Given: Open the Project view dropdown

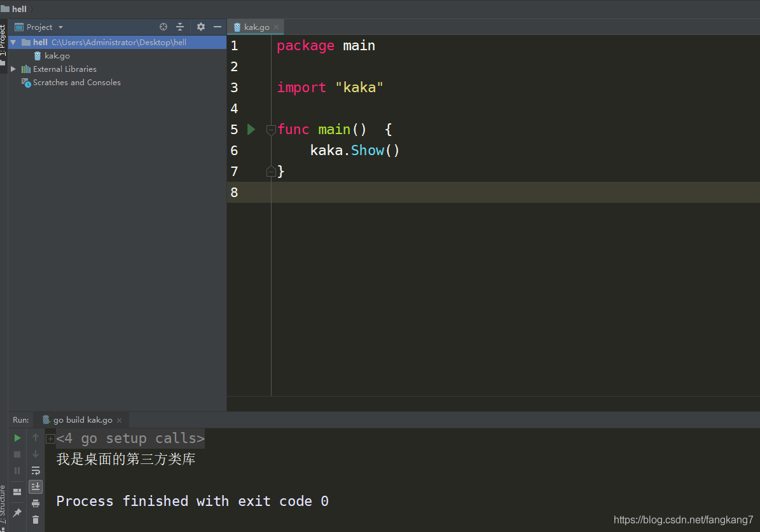Looking at the screenshot, I should pos(60,27).
